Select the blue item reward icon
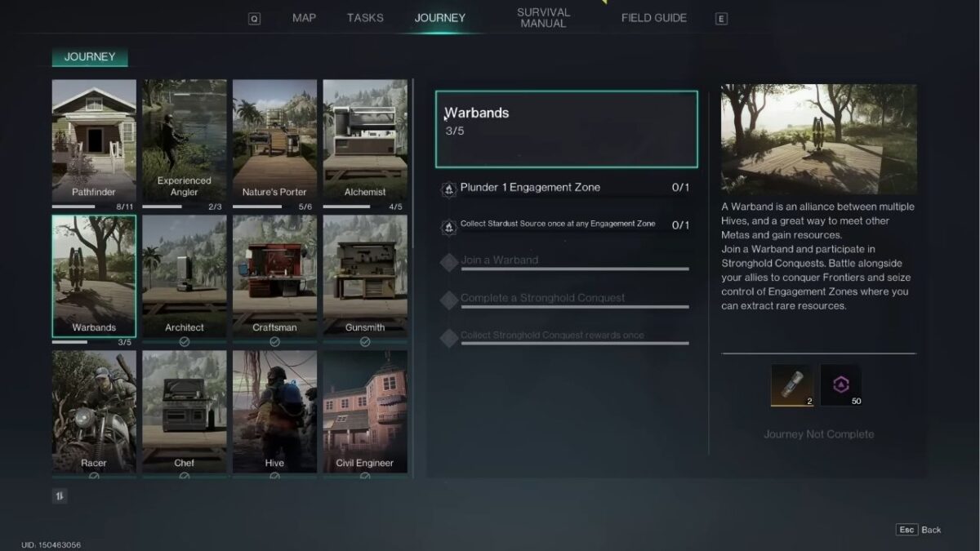This screenshot has height=551, width=980. [x=791, y=385]
